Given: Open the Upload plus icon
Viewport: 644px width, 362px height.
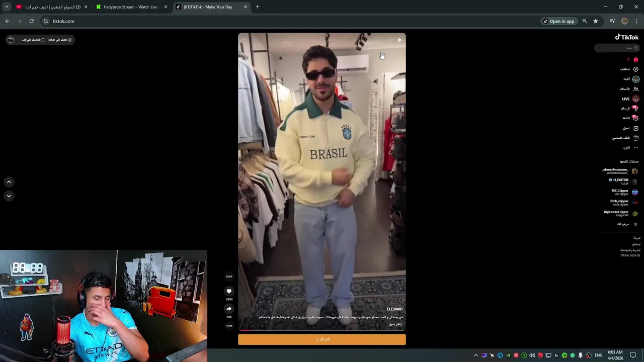Looking at the screenshot, I should point(635,128).
